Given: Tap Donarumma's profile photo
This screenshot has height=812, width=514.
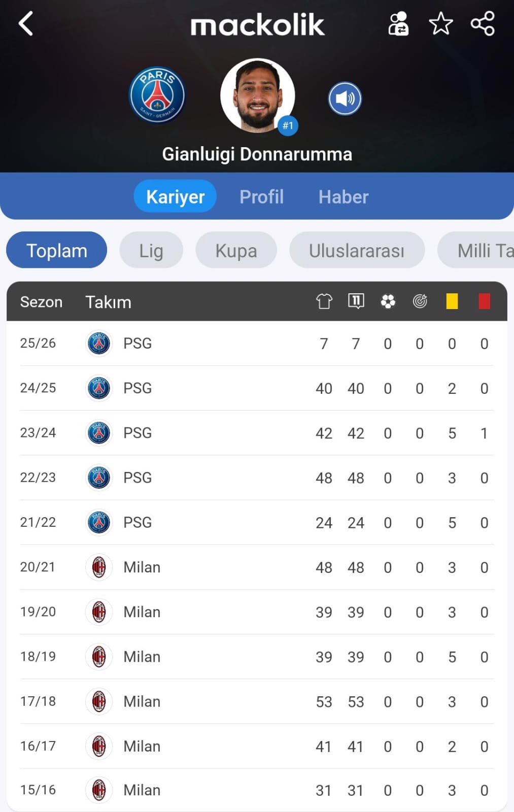Looking at the screenshot, I should tap(258, 96).
